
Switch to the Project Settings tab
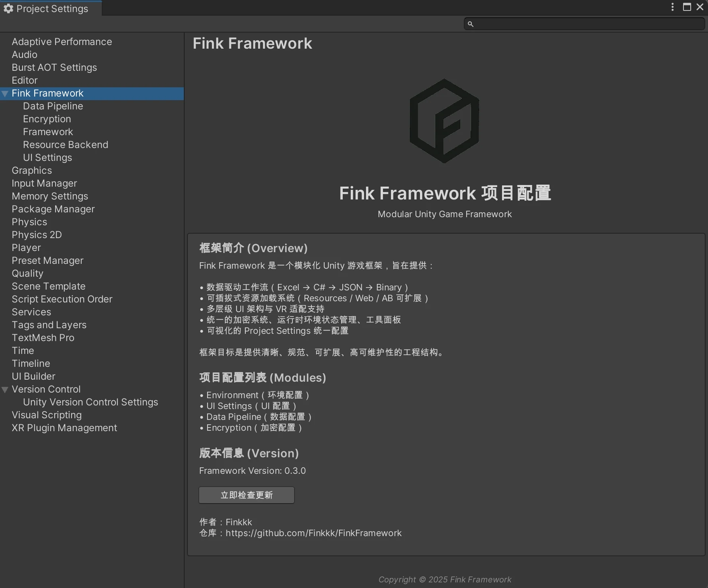51,8
